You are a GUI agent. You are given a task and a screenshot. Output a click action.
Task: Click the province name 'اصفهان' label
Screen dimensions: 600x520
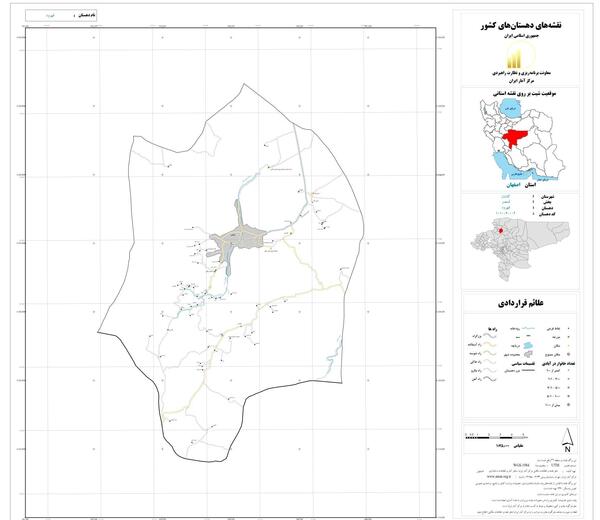(x=512, y=185)
